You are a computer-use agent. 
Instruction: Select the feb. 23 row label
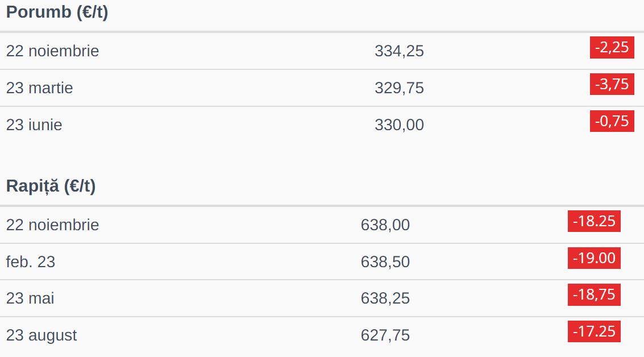(x=31, y=262)
